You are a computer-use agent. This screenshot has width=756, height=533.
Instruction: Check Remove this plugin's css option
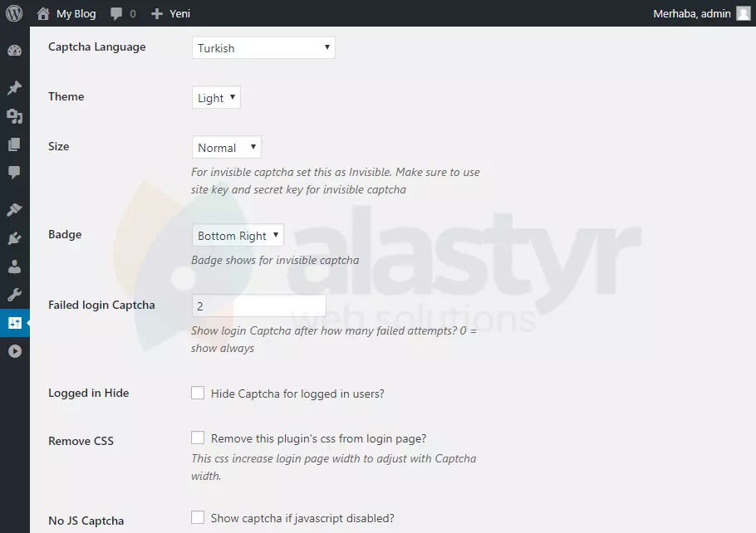[198, 437]
